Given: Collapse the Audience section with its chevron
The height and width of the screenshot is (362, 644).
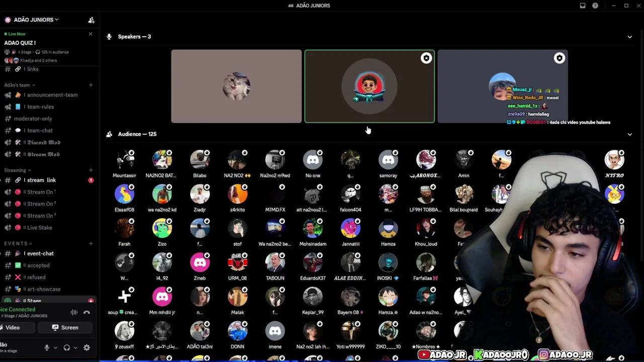Looking at the screenshot, I should tap(629, 134).
